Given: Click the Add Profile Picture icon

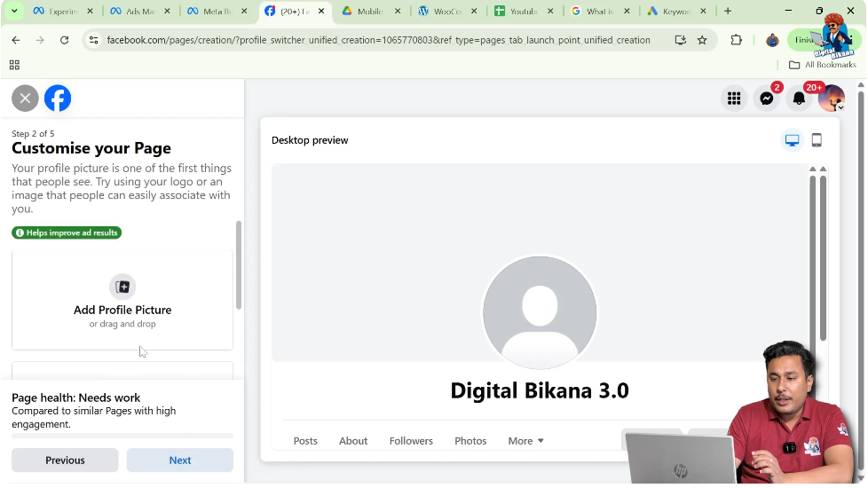Looking at the screenshot, I should click(x=122, y=287).
